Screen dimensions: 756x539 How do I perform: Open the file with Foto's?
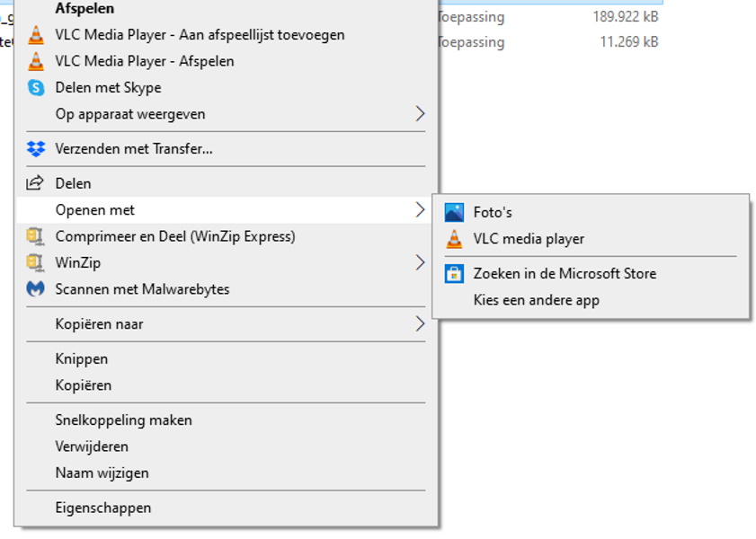(591, 212)
